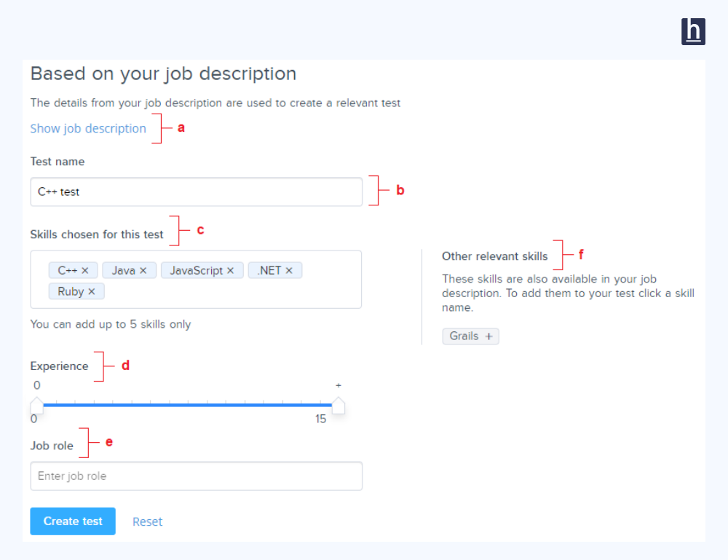
Task: Click the Create test button
Action: pos(73,521)
